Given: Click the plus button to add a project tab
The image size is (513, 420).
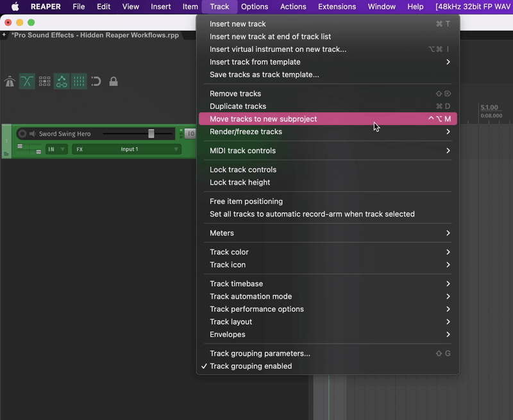Looking at the screenshot, I should coord(4,35).
